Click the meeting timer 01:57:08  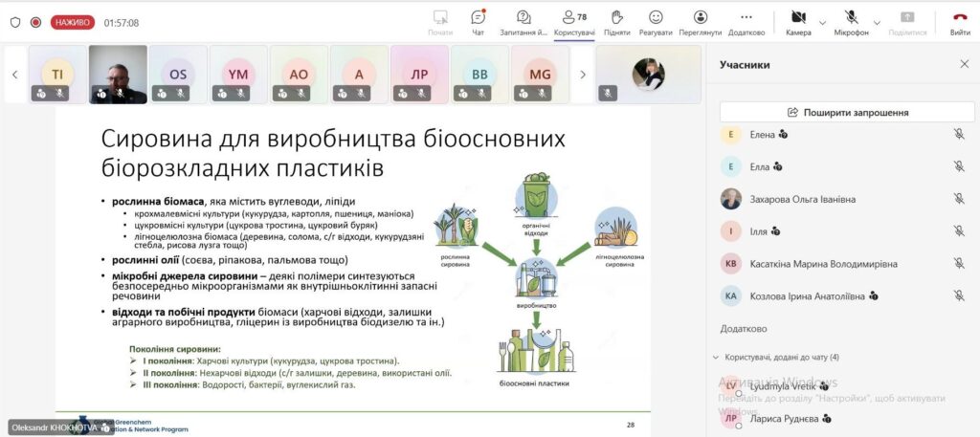[122, 23]
